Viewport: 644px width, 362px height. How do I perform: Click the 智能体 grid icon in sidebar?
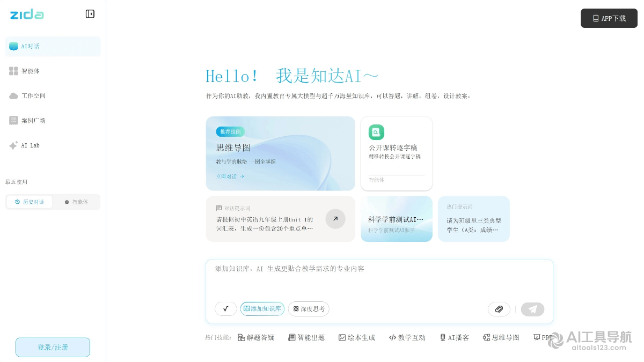tap(13, 71)
